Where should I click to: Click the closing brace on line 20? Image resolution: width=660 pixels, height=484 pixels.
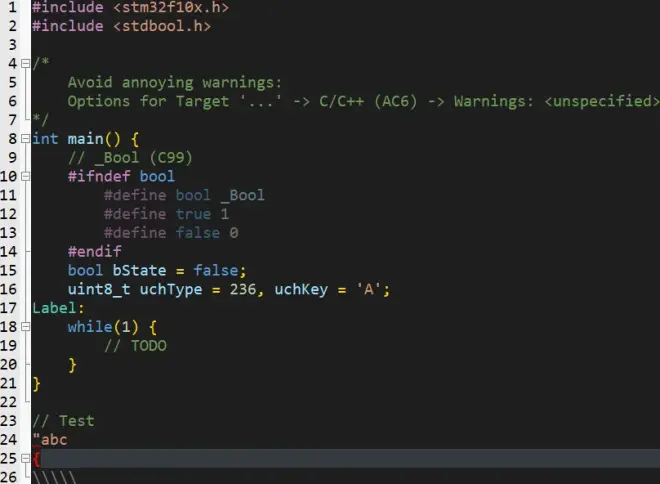[72, 365]
